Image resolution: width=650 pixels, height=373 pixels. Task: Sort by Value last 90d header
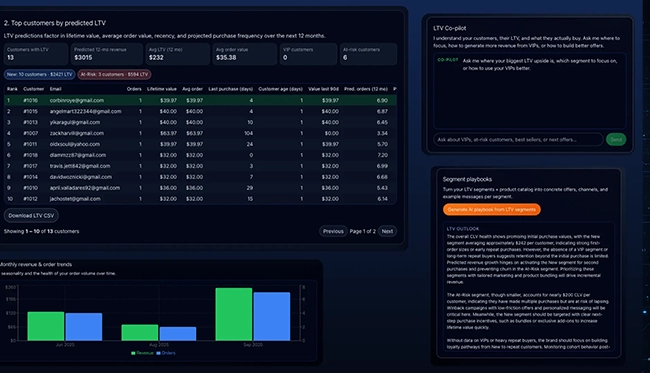tap(323, 89)
